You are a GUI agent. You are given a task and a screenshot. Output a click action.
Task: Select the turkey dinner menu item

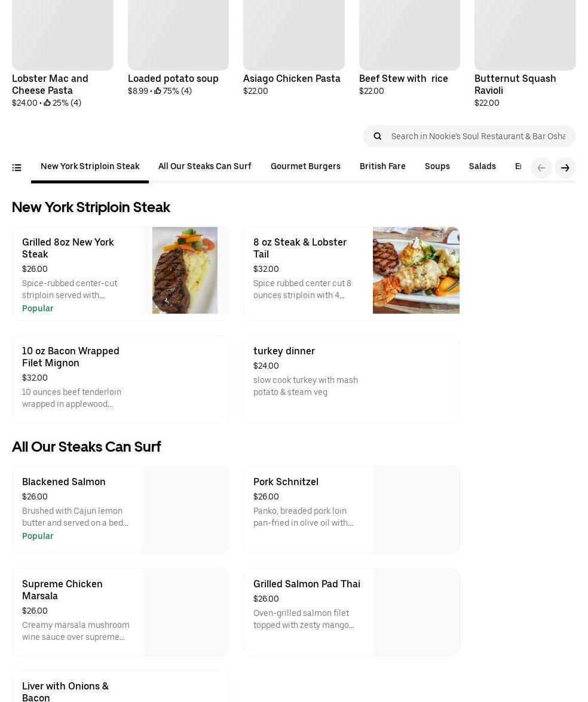click(x=351, y=379)
